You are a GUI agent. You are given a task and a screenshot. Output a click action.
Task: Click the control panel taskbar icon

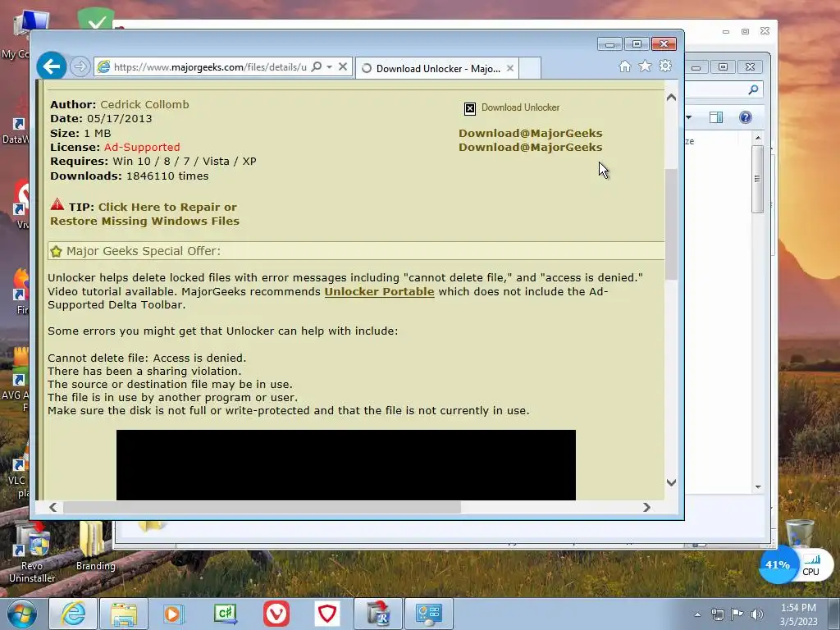(428, 614)
